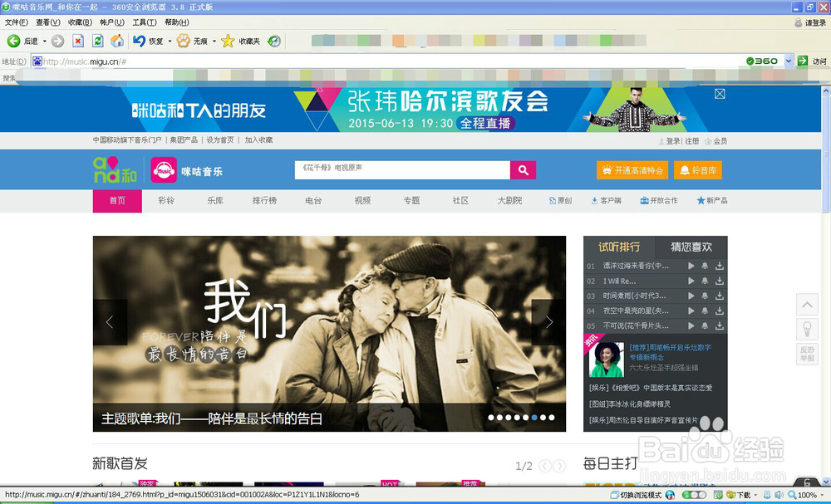Click the 开通高清特会 orange button
831x504 pixels.
632,170
